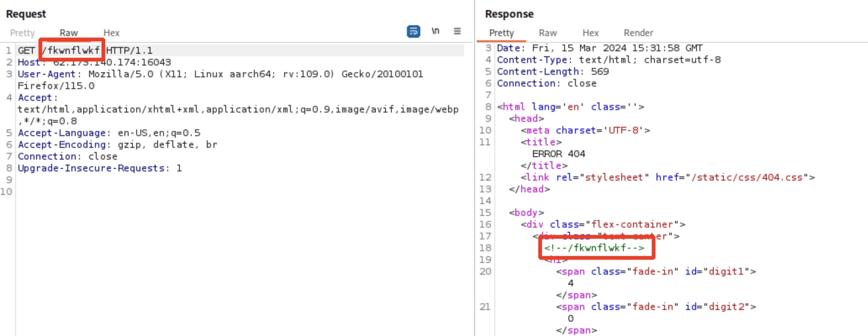Click the /fkwnflwkf path in request line
This screenshot has height=336, width=868.
click(71, 50)
